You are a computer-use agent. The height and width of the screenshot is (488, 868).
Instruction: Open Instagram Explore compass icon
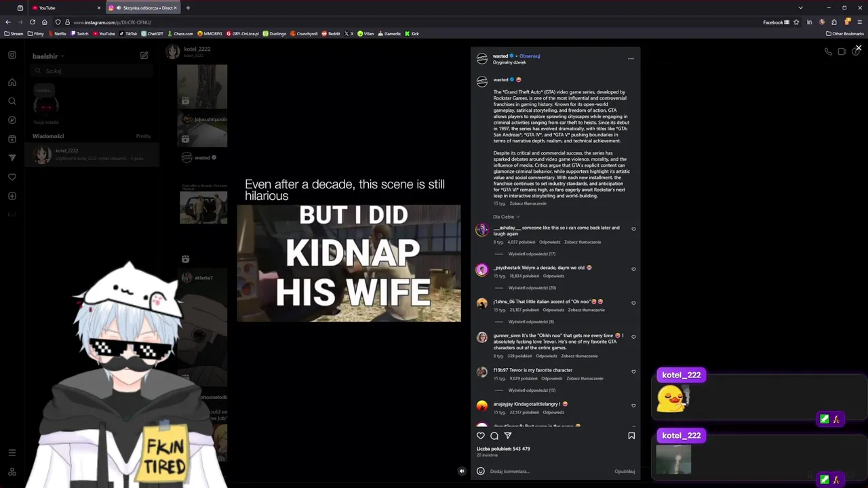pyautogui.click(x=12, y=120)
